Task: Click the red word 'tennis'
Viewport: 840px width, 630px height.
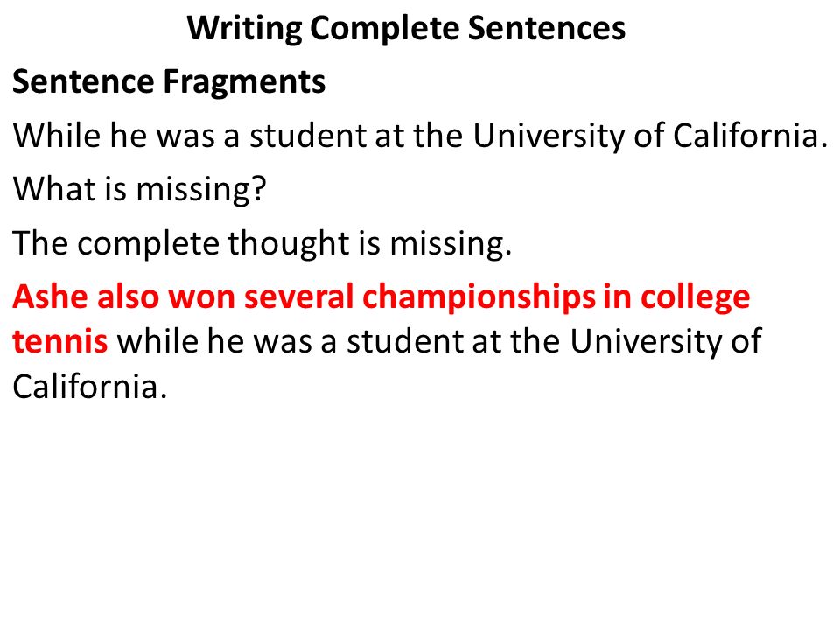Action: coord(60,341)
